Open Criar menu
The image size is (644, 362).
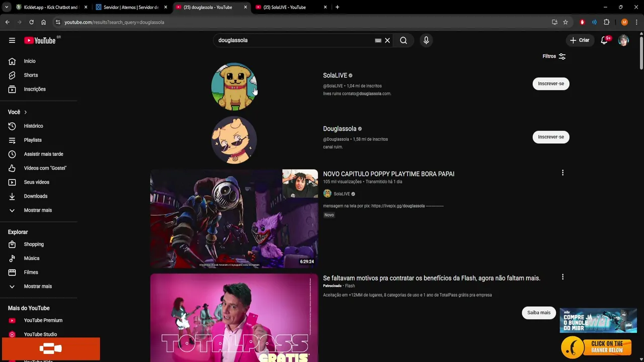coord(579,40)
